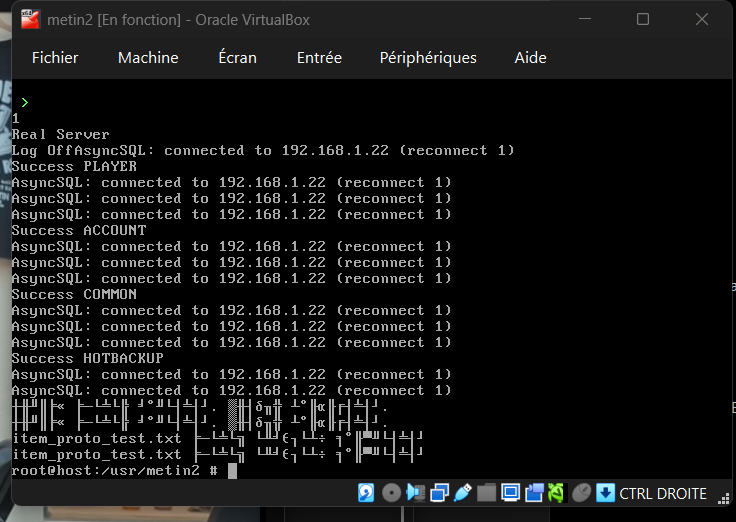Close the metin2 VirtualBox window

point(702,19)
